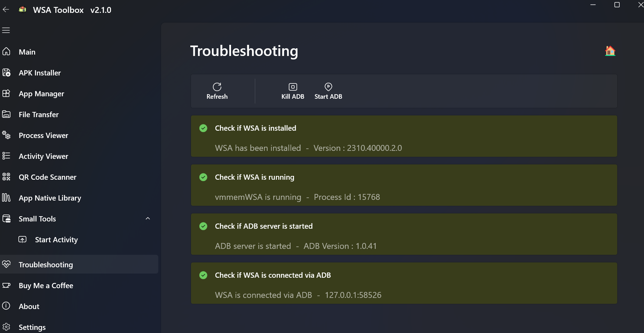The image size is (644, 333).
Task: Click the Troubleshooting page heading
Action: click(244, 51)
